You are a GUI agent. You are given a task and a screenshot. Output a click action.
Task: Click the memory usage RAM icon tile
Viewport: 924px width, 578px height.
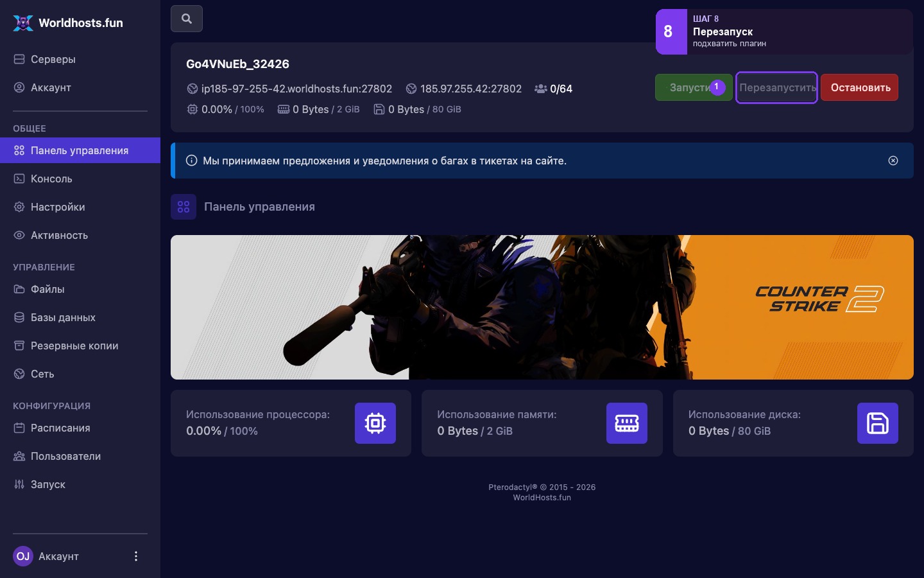[627, 423]
